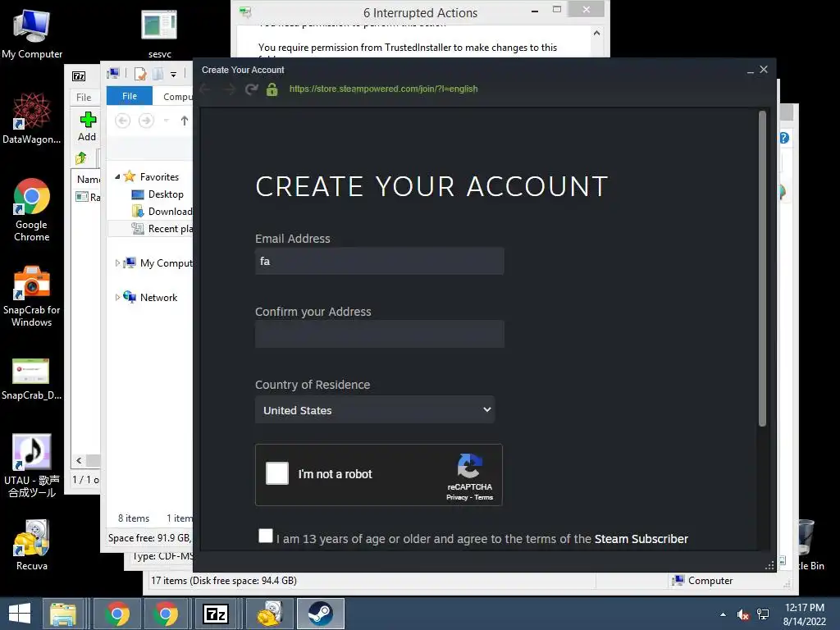Click the 7-Zip up-folder icon

pyautogui.click(x=81, y=158)
